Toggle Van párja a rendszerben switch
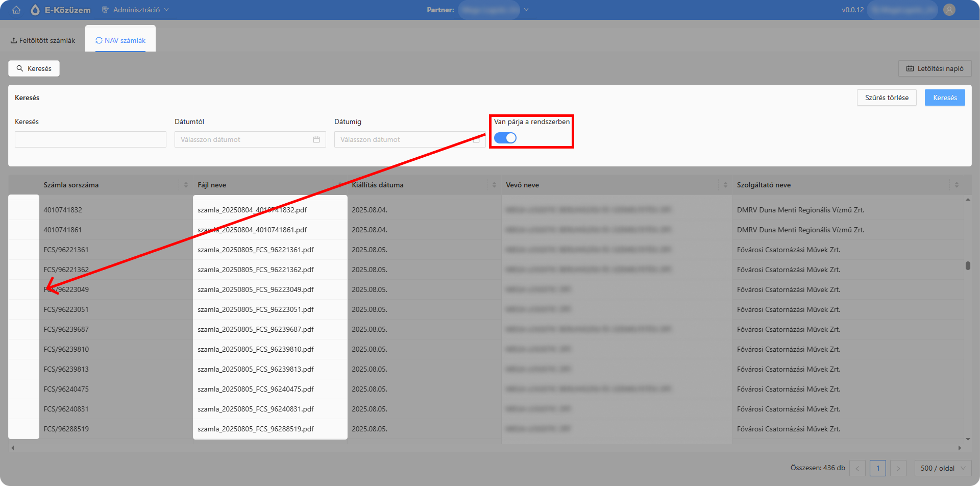 click(x=505, y=138)
